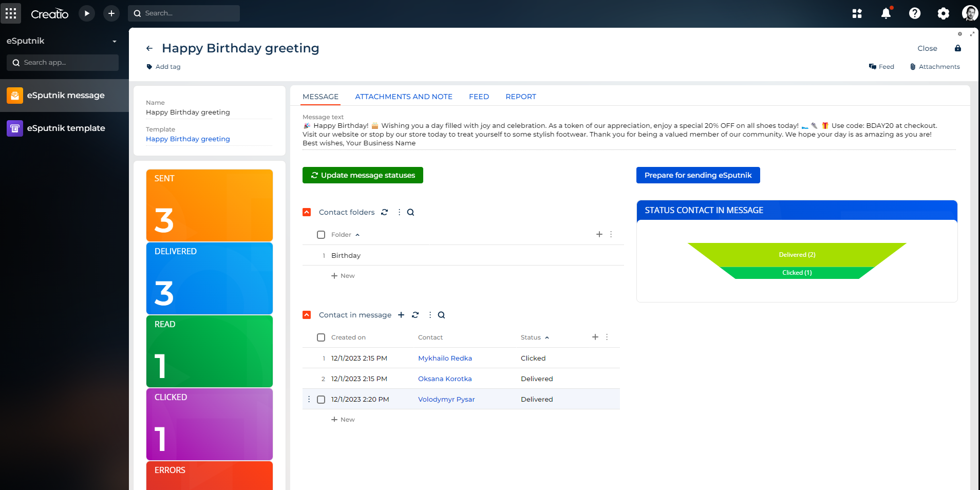Open the ATTACHMENTS AND NOTE tab

pos(404,97)
